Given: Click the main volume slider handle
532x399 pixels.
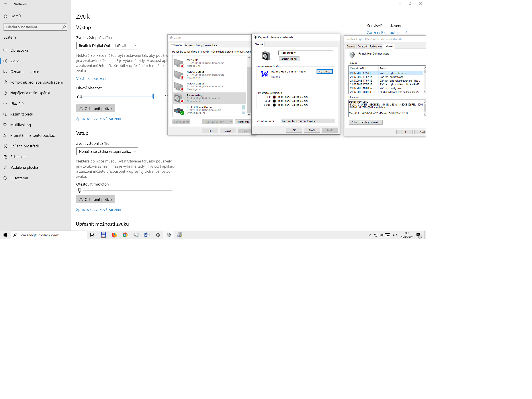Looking at the screenshot, I should (153, 96).
